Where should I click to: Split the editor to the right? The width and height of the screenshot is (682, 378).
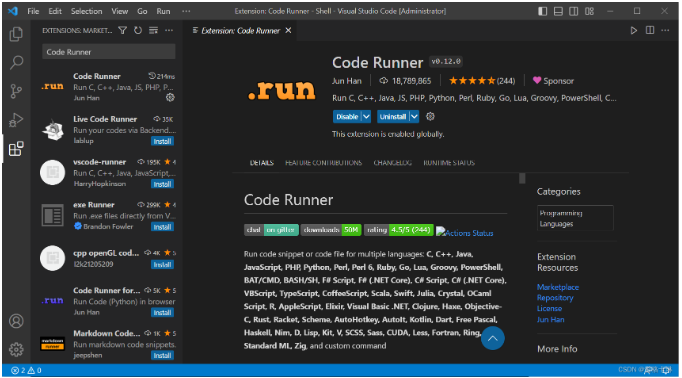pos(650,30)
